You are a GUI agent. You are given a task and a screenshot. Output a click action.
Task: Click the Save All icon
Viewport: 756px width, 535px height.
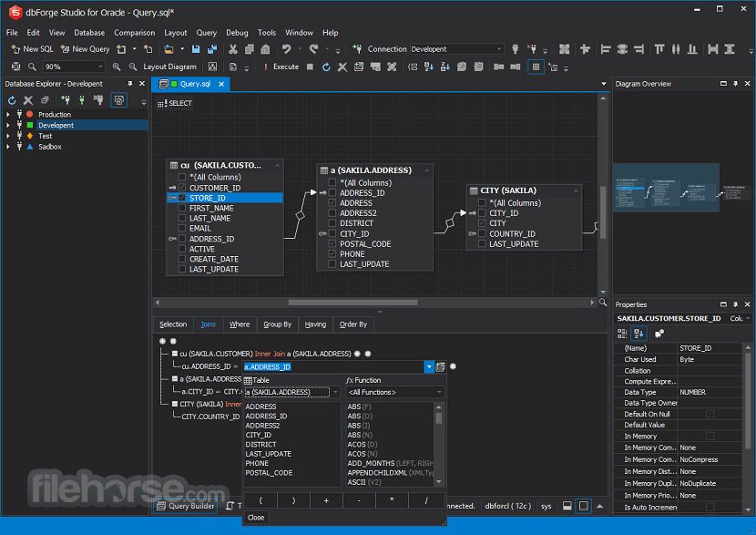pos(211,48)
